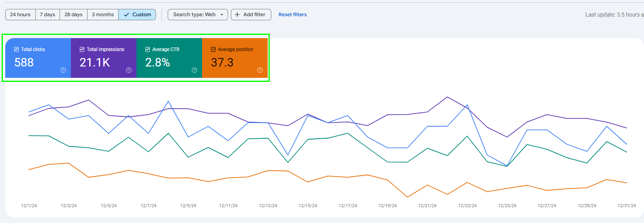This screenshot has height=223, width=644.
Task: Switch to the 7 days range
Action: coord(47,15)
